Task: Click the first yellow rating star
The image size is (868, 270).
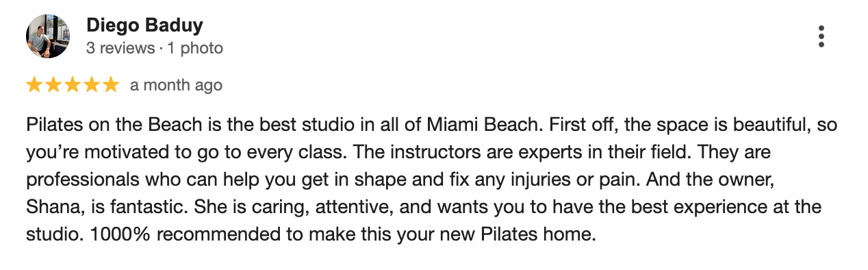Action: point(34,85)
